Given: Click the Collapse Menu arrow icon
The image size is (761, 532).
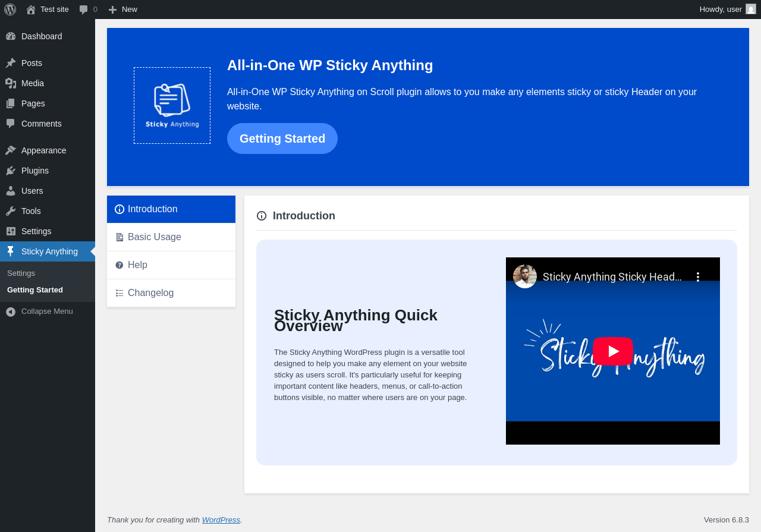Looking at the screenshot, I should (11, 311).
